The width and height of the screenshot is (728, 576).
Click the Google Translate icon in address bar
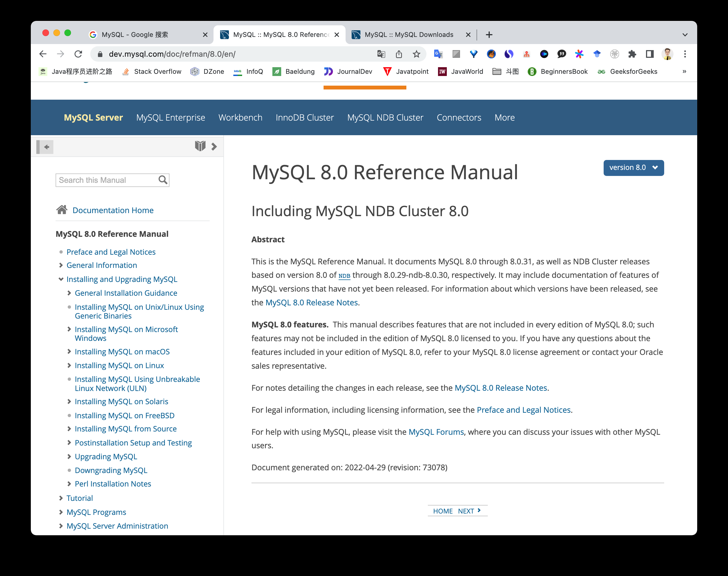[x=381, y=54]
